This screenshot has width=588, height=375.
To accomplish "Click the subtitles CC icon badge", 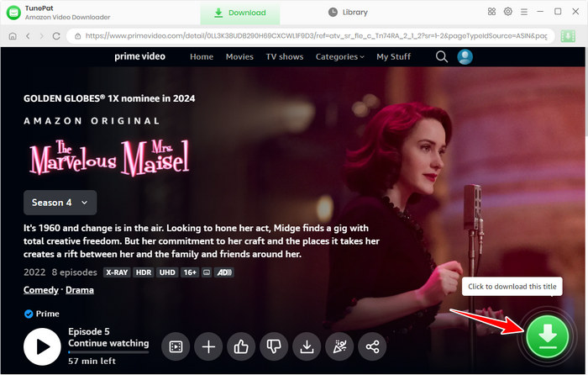I will pyautogui.click(x=207, y=272).
